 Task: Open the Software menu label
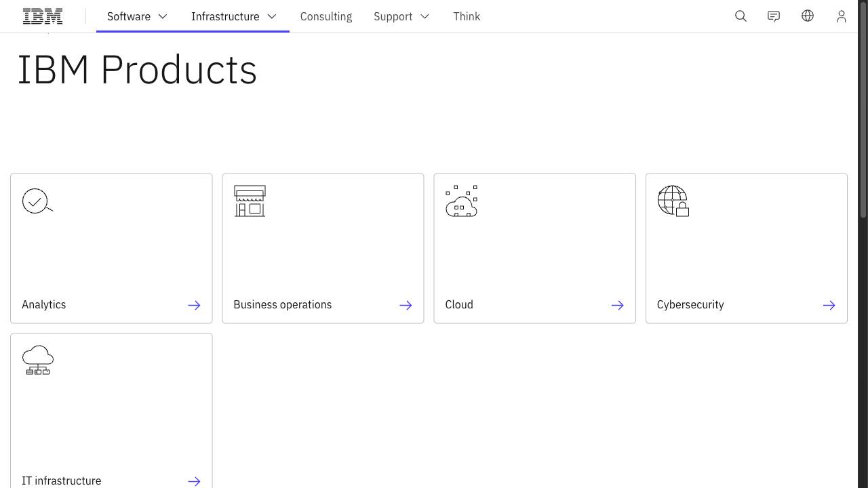[x=129, y=16]
